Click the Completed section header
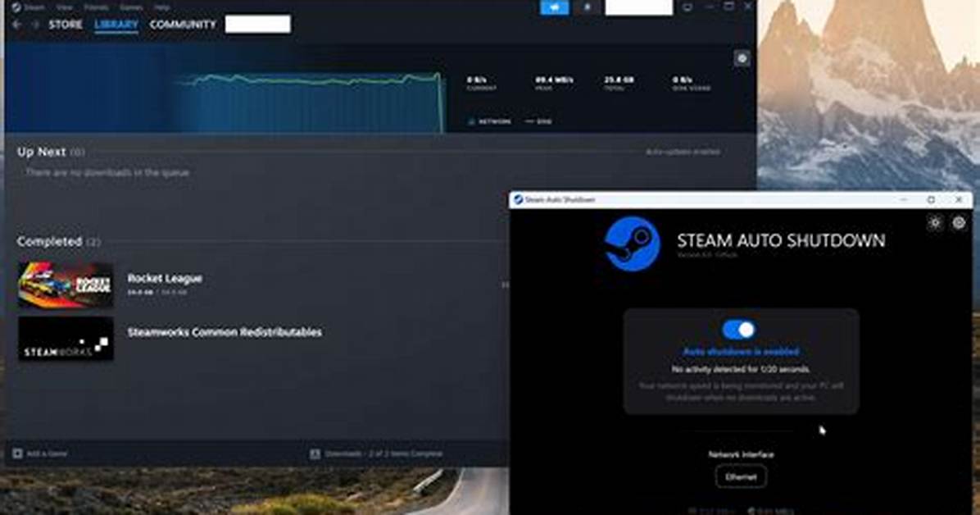The width and height of the screenshot is (980, 515). point(49,241)
